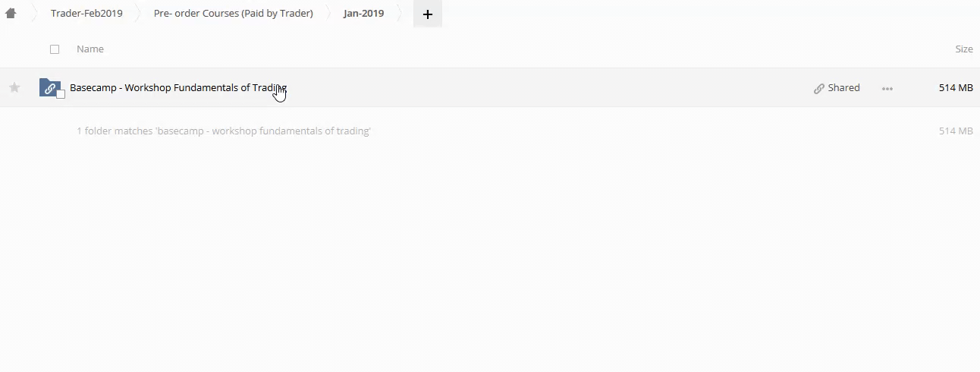Click the plus button to add new item
980x372 pixels.
[427, 14]
